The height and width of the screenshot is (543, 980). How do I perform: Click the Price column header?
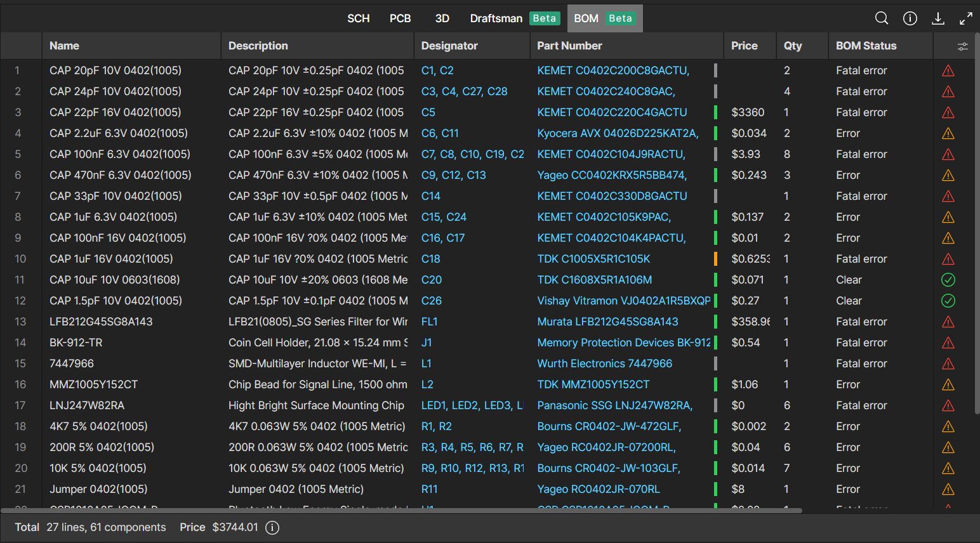coord(744,46)
